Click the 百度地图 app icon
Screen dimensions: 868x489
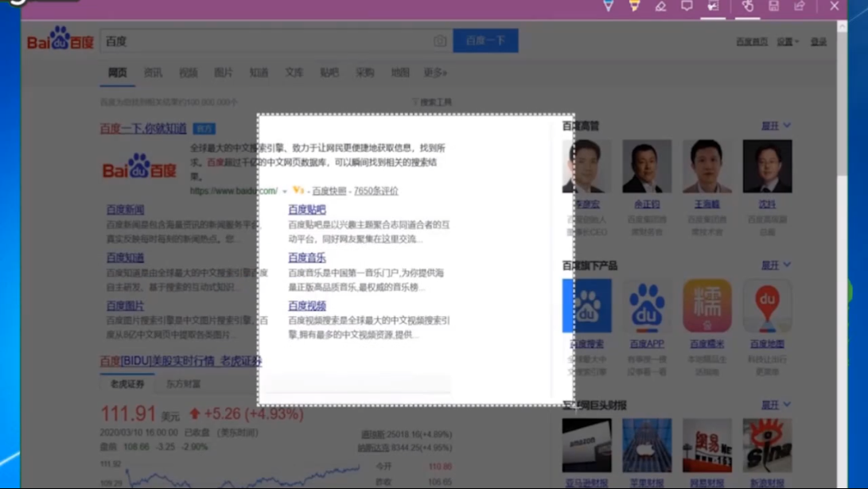coord(767,305)
